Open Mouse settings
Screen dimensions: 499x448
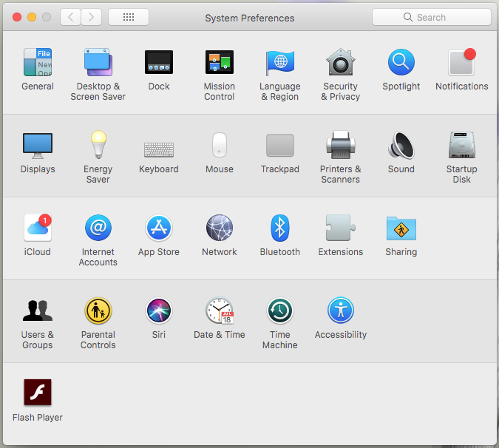pos(220,145)
